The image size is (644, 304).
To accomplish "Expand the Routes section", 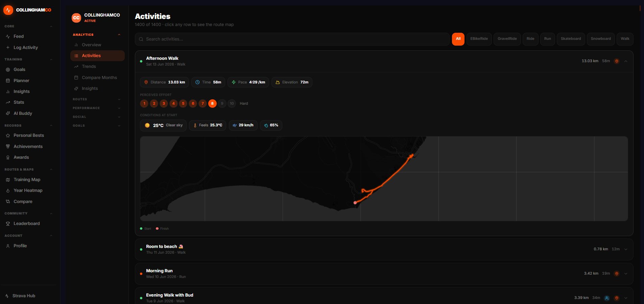I will [97, 99].
